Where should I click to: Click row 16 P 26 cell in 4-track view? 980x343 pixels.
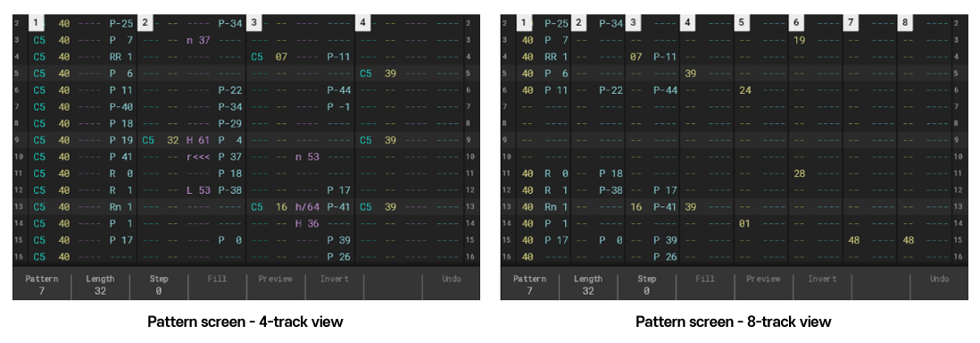click(338, 256)
